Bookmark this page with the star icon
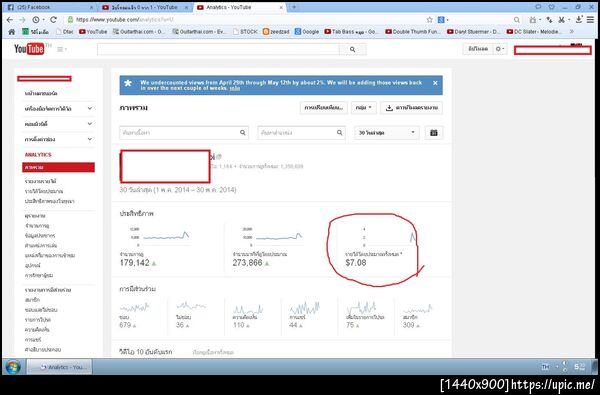Screen dimensions: 600x395 point(429,20)
